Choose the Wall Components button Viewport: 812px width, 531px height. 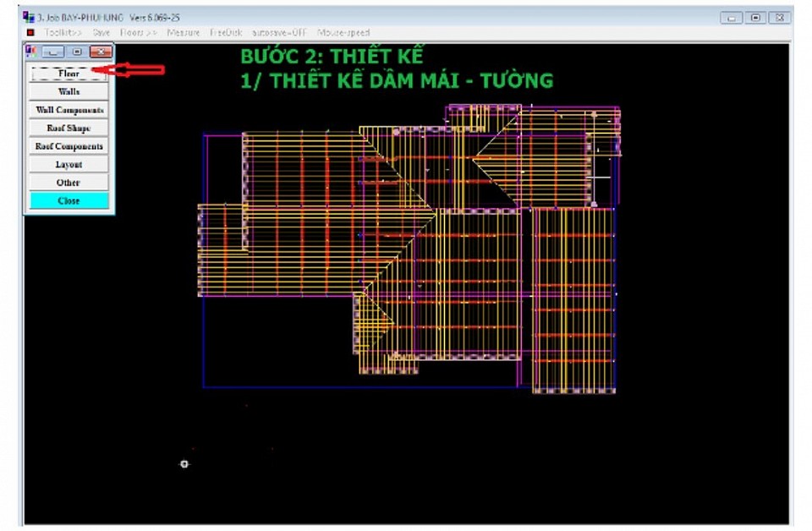coord(69,110)
